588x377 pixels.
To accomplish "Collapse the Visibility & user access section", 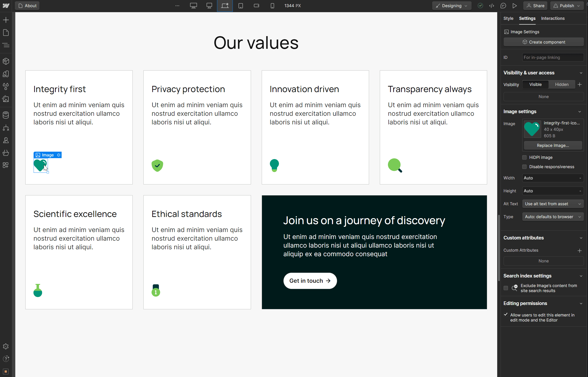I will pos(581,73).
